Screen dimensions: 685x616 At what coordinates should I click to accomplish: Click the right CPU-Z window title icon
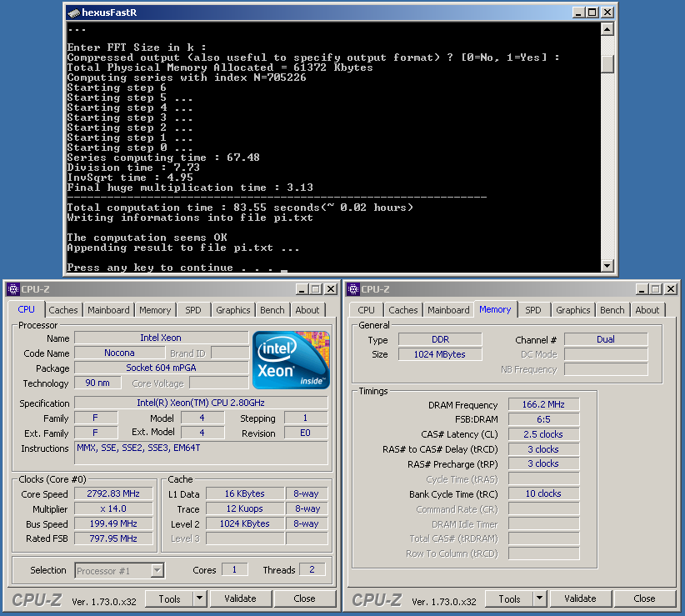353,289
